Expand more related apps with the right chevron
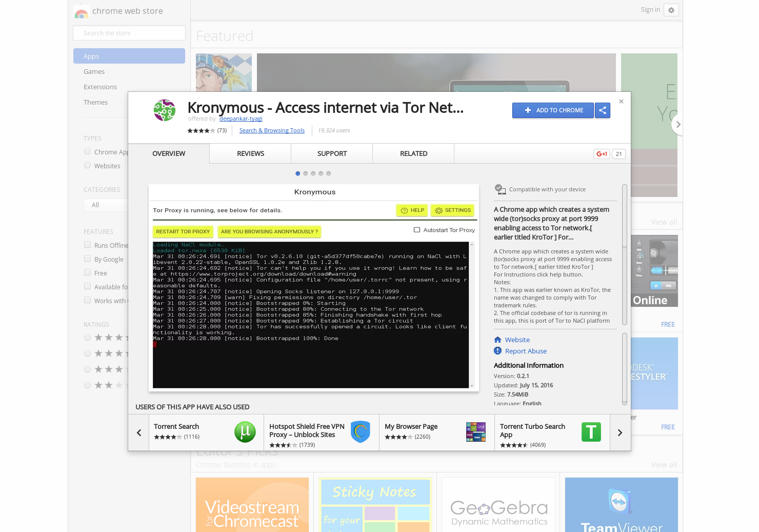 pyautogui.click(x=620, y=432)
